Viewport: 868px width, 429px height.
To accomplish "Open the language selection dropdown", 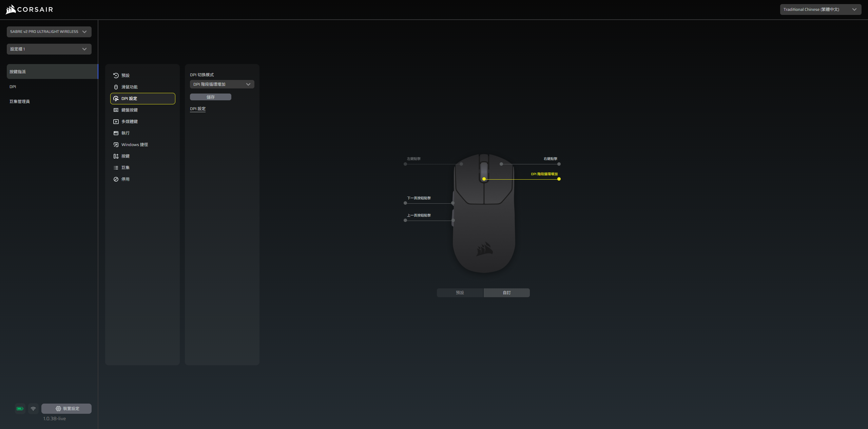I will (820, 9).
